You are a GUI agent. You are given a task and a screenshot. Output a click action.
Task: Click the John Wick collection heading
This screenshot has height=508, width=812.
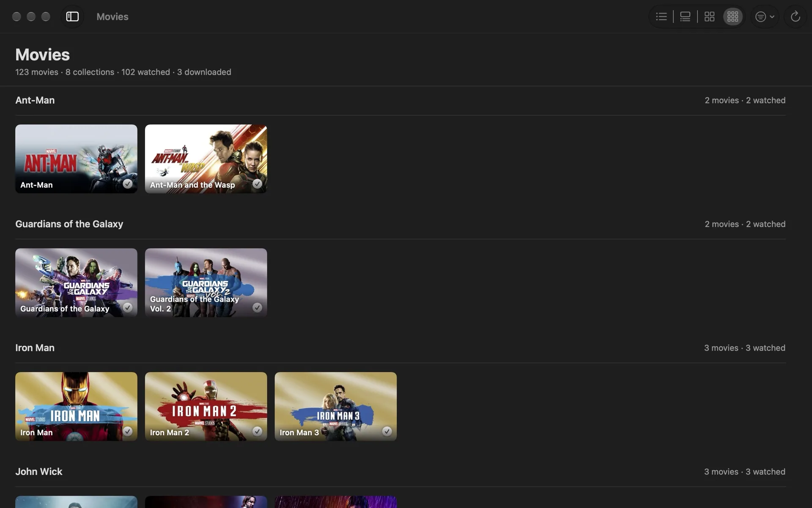tap(39, 472)
